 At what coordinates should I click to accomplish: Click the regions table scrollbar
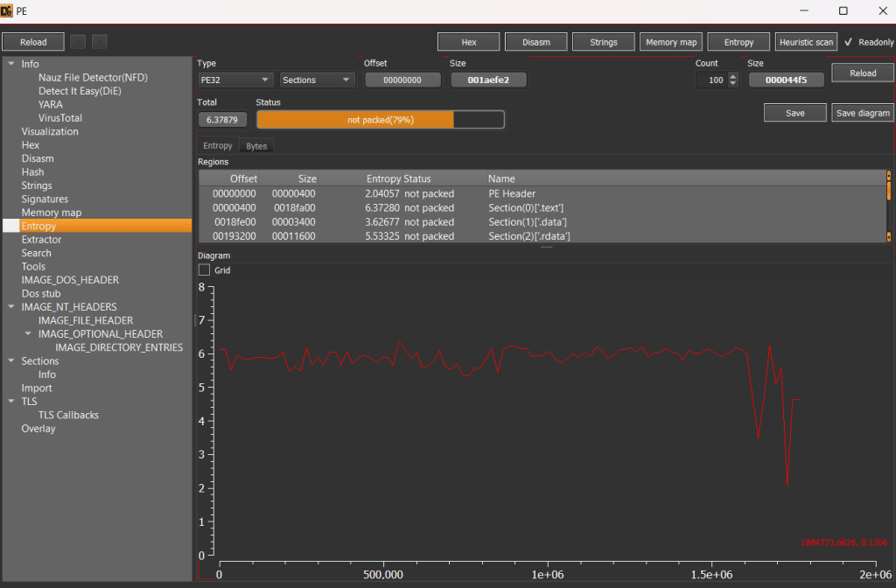click(889, 206)
